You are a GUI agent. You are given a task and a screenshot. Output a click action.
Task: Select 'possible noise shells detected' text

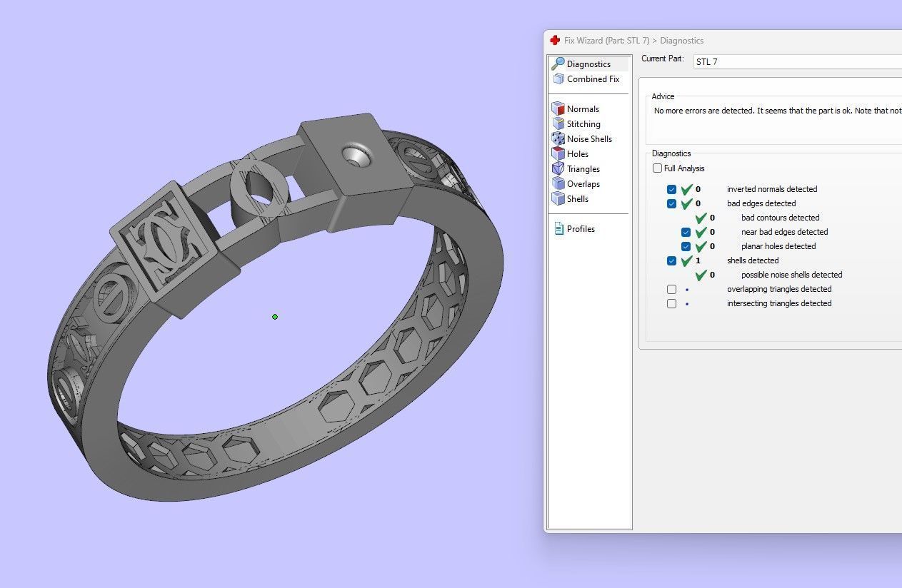pos(791,275)
